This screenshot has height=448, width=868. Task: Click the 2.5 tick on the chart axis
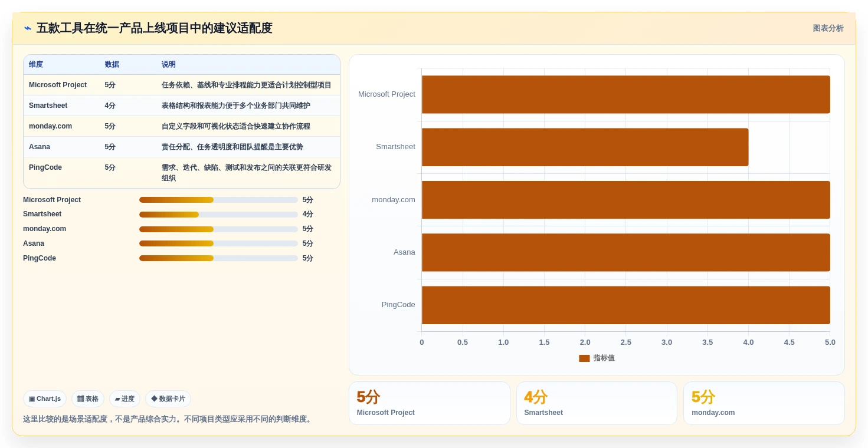(x=626, y=342)
